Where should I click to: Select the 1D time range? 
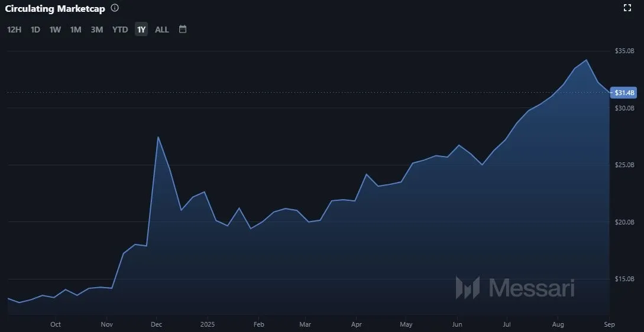[35, 30]
